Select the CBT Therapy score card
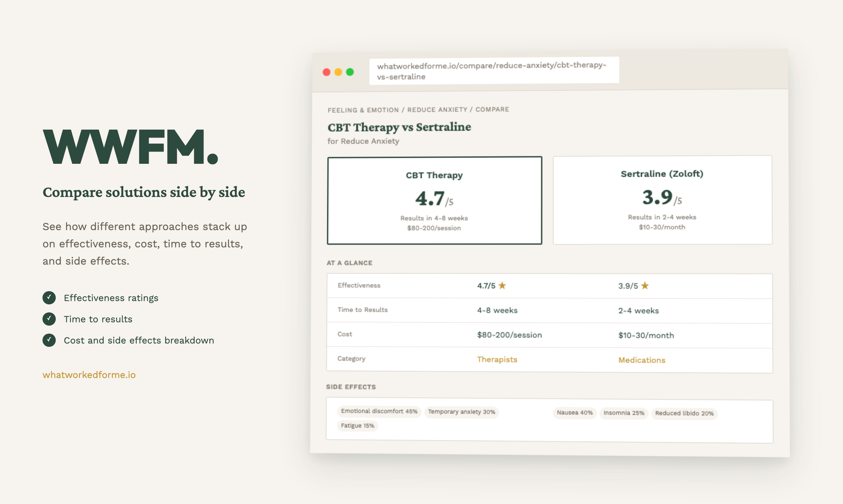This screenshot has height=504, width=843. point(434,200)
